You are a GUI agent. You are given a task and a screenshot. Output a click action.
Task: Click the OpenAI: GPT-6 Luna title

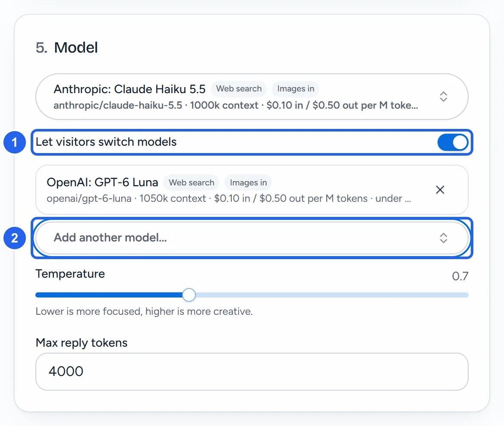[102, 182]
